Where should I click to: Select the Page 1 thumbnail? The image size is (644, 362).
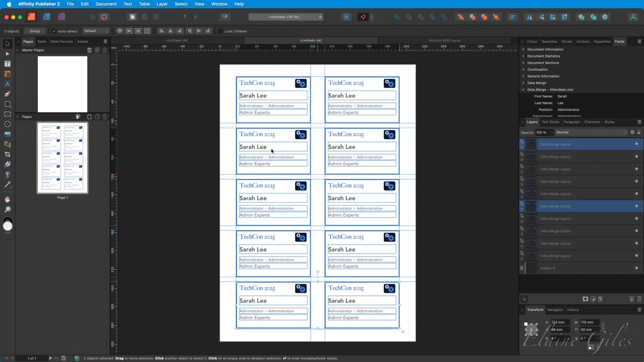[62, 158]
